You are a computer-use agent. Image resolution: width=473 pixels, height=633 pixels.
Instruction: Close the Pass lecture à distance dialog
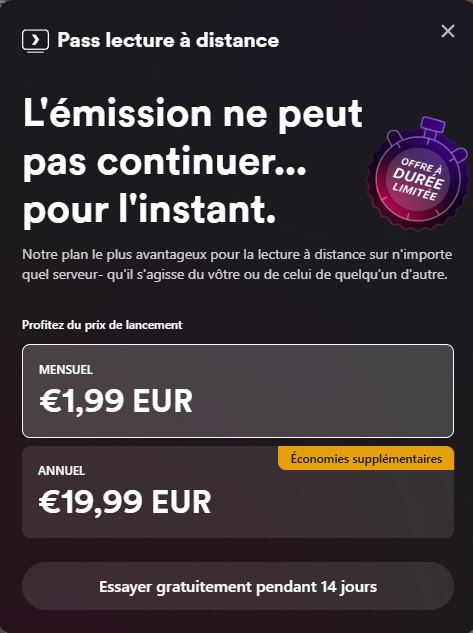pos(448,31)
